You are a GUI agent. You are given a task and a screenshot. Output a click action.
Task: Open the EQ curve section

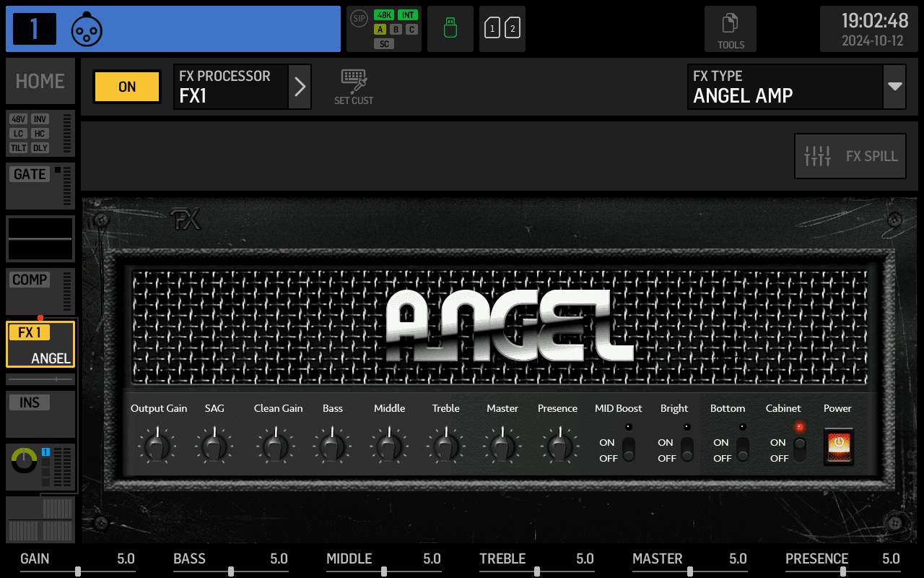40,238
